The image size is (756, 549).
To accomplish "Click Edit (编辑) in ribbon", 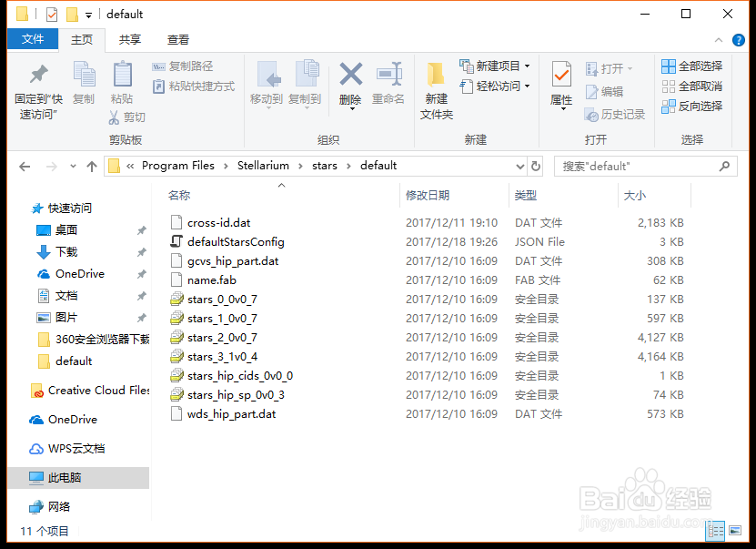I will (x=605, y=92).
